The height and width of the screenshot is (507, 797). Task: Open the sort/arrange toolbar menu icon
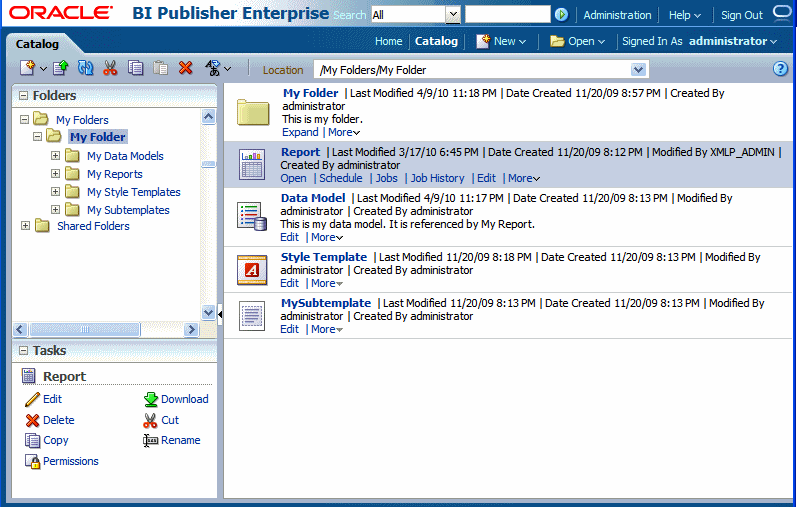click(x=218, y=68)
